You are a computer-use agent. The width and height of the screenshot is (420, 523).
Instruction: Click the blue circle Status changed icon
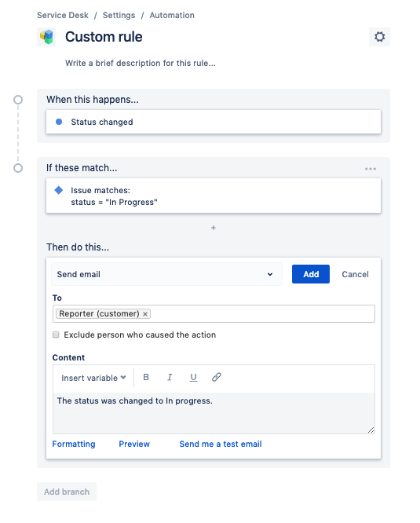(x=59, y=122)
